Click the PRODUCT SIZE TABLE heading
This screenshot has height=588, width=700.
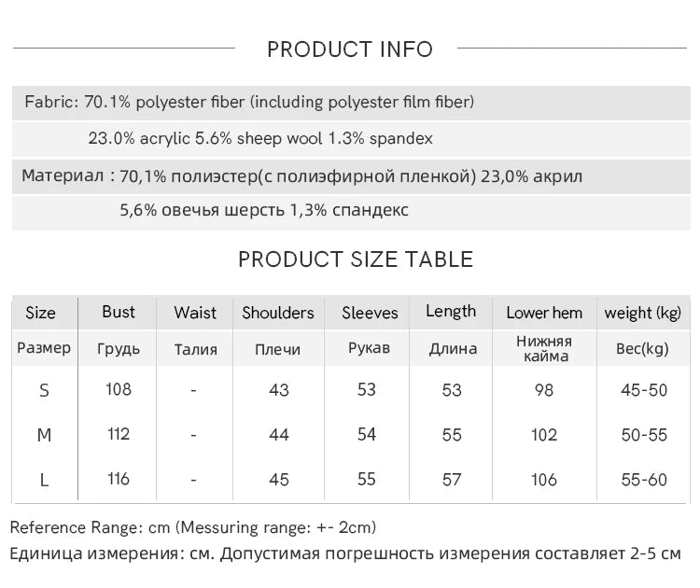(356, 259)
